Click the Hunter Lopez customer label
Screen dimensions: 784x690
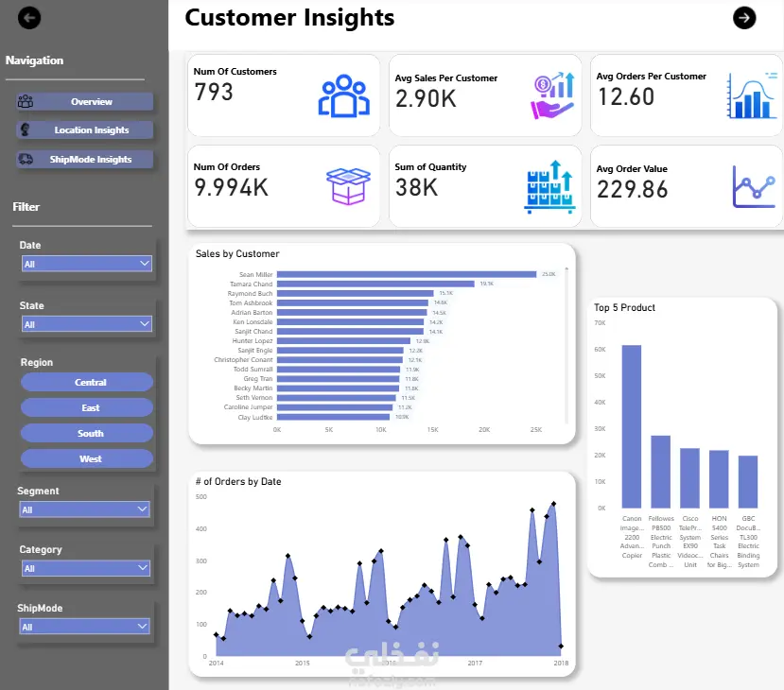pyautogui.click(x=253, y=341)
